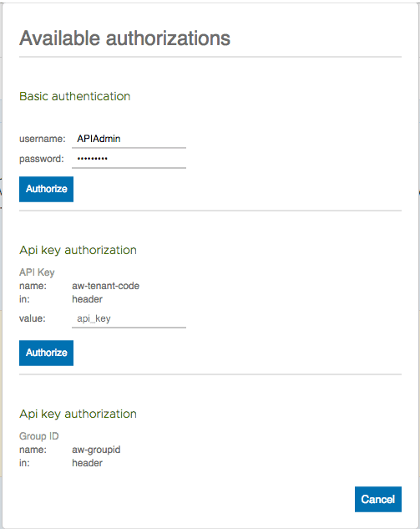Click the header text in the aw-tenant-code section
Image resolution: width=420 pixels, height=529 pixels.
click(88, 299)
